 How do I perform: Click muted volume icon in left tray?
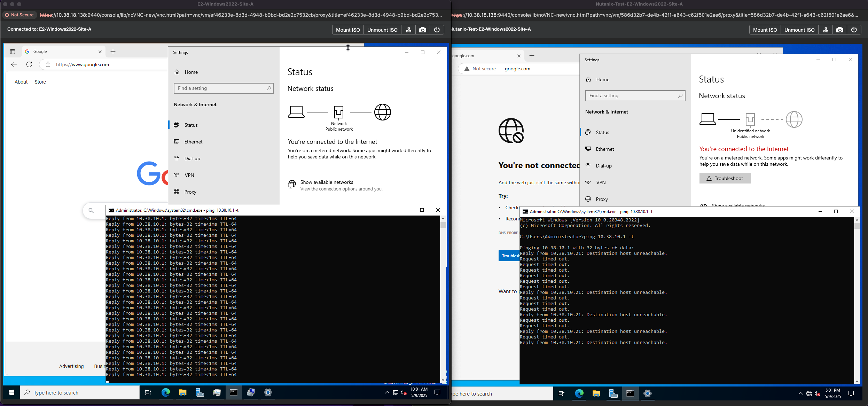click(x=404, y=392)
